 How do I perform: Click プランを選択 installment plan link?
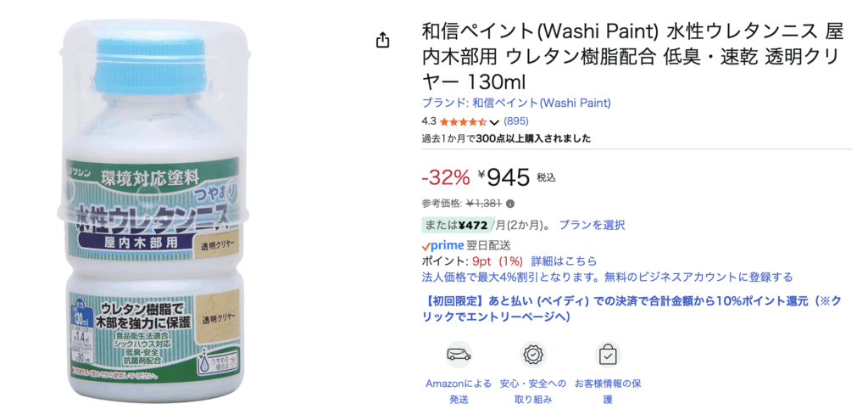tap(592, 225)
